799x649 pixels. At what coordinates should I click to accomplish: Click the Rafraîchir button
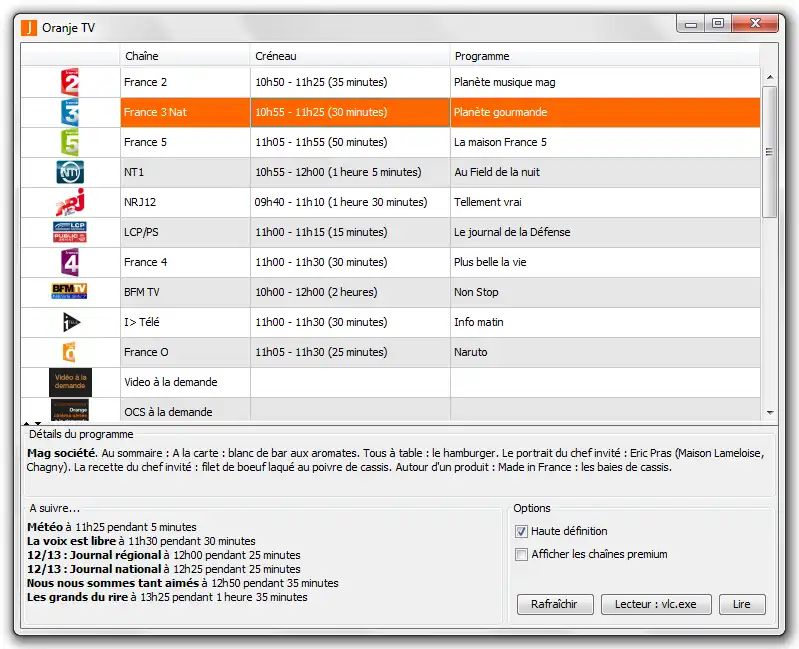555,604
